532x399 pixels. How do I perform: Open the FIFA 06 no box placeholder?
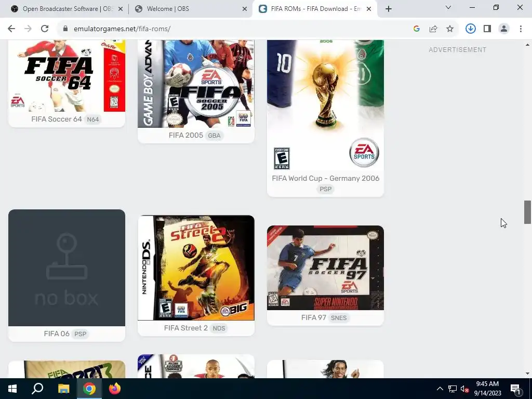point(67,268)
